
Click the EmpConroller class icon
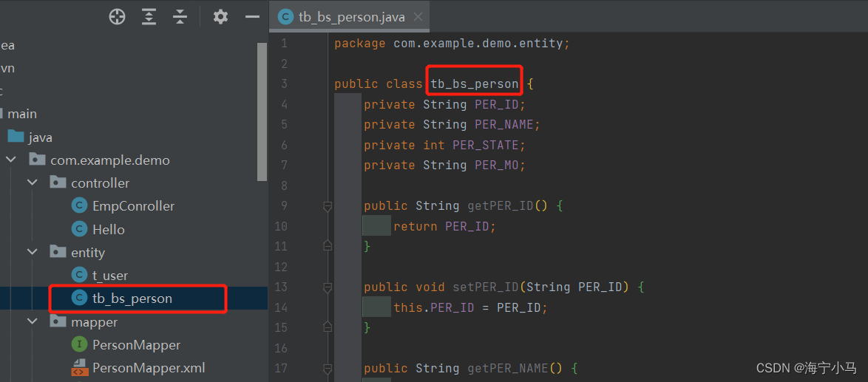pyautogui.click(x=80, y=206)
